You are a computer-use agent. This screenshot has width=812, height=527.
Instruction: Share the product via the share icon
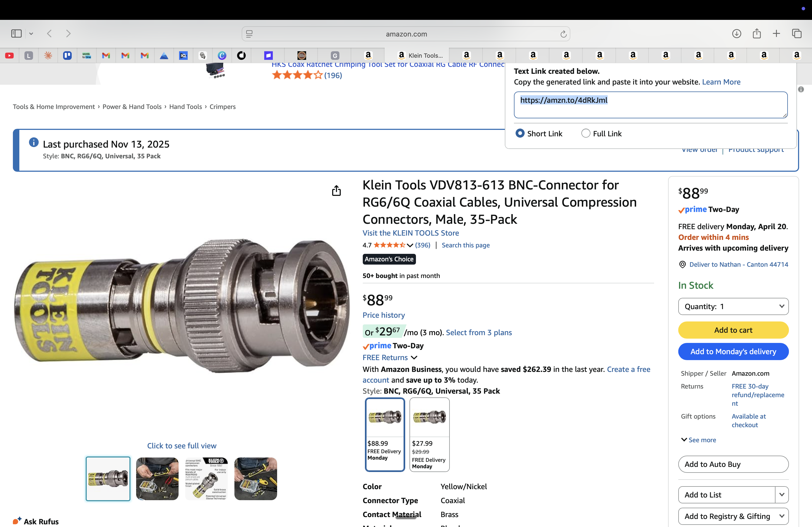336,191
